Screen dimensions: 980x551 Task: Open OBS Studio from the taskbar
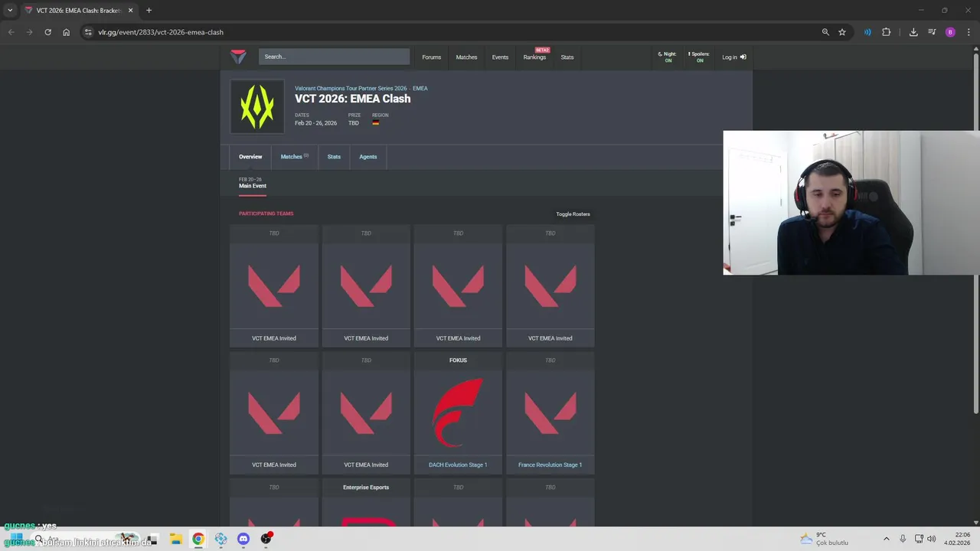[266, 539]
